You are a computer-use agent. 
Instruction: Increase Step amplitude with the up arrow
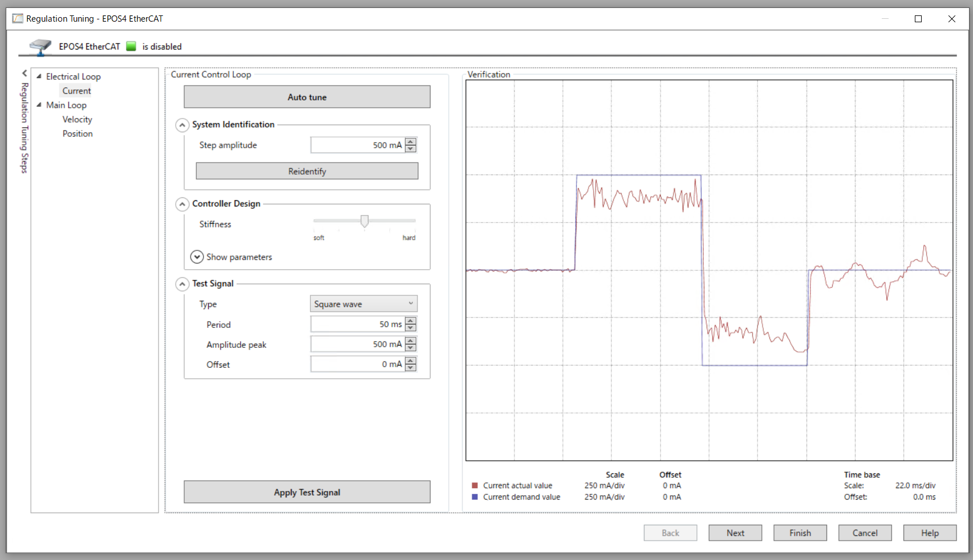411,141
